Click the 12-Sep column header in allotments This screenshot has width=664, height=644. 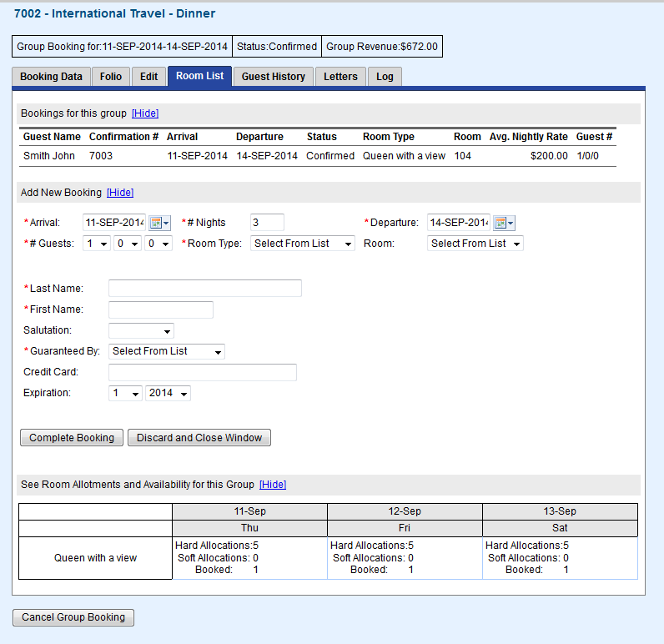click(405, 511)
